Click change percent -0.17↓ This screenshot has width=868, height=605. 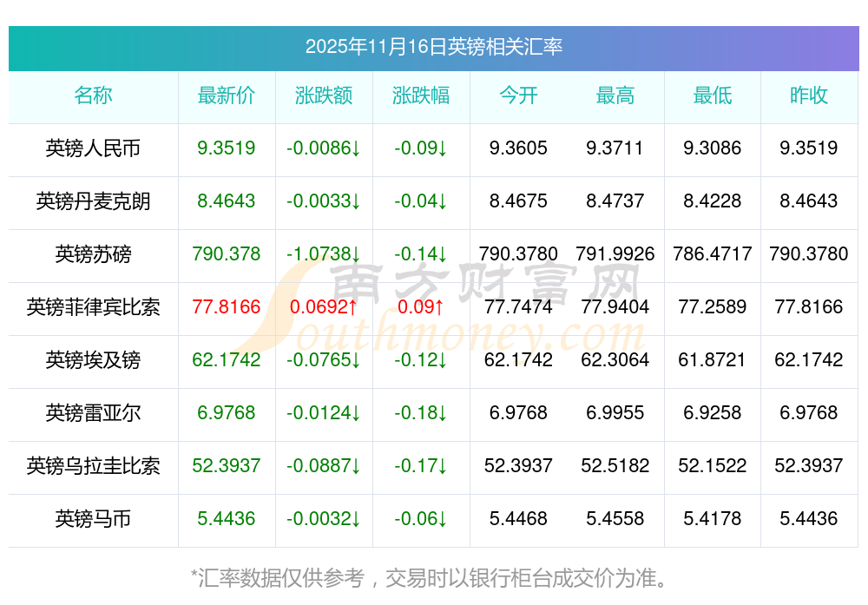(x=421, y=466)
